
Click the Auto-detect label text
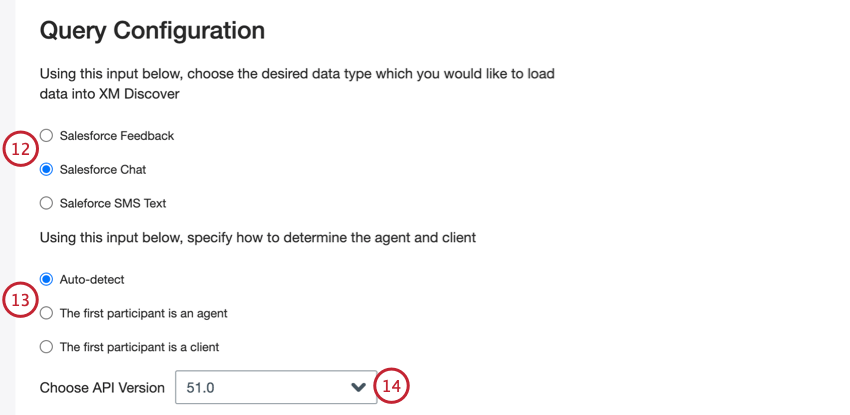coord(92,279)
